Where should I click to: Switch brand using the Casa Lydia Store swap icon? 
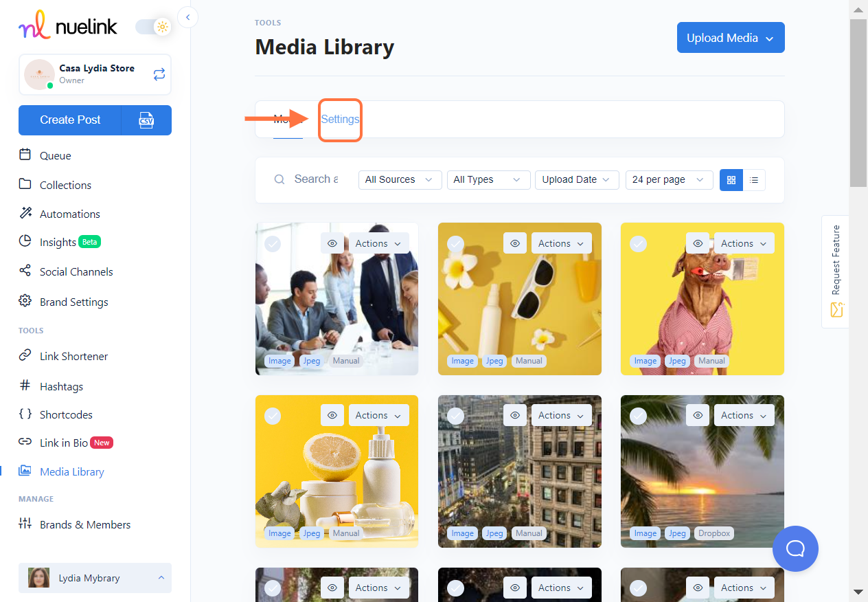(x=159, y=74)
